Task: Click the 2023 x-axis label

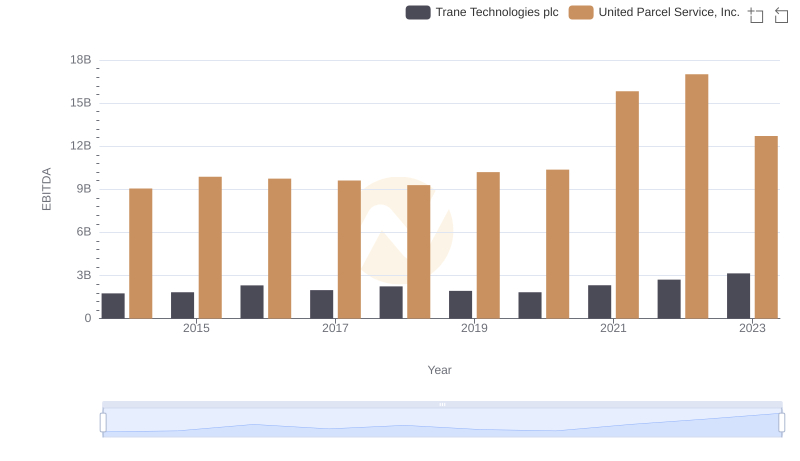Action: [752, 328]
